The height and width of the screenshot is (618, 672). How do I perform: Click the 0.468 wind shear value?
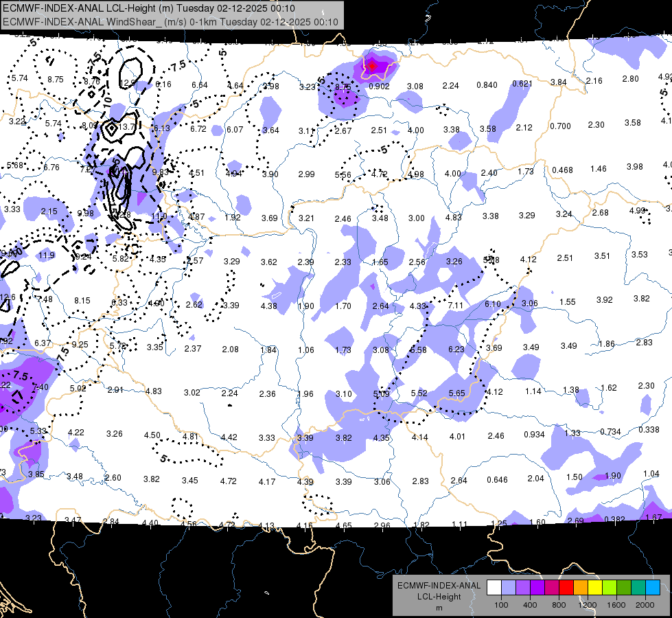[x=562, y=170]
